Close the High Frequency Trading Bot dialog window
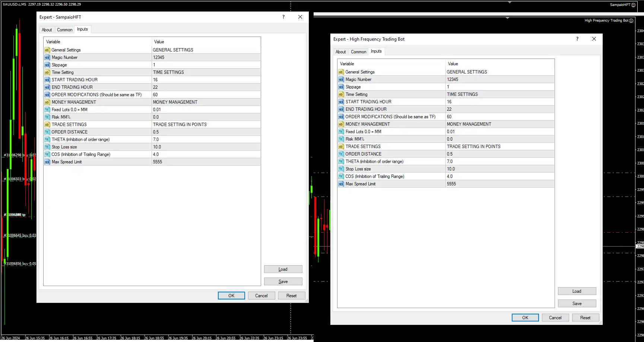 click(x=594, y=39)
